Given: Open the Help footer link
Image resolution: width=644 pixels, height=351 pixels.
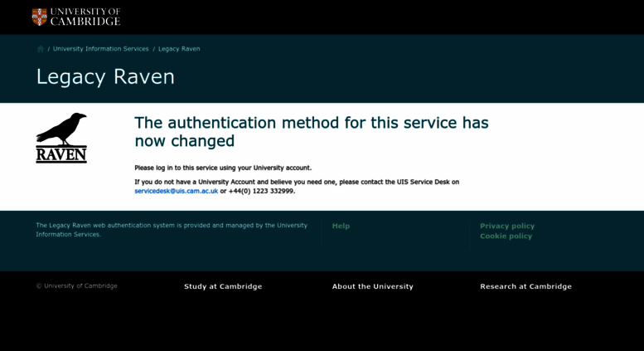Looking at the screenshot, I should tap(341, 226).
